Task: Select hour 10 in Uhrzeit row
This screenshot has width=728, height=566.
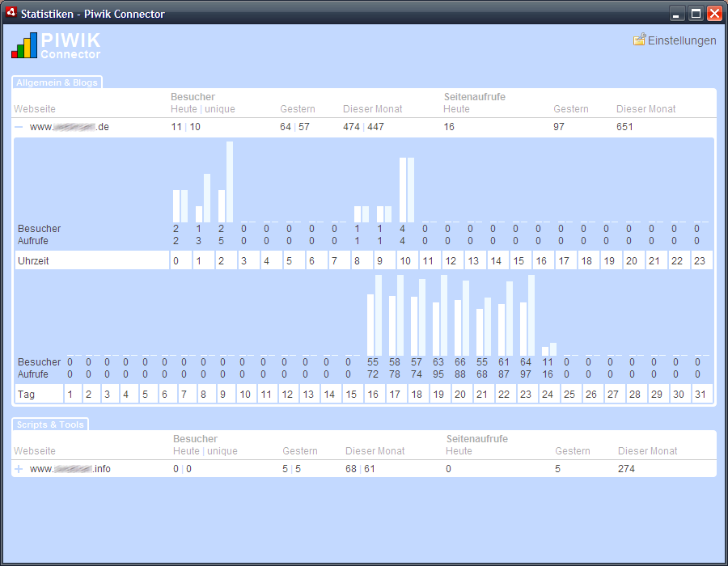Action: click(x=405, y=261)
